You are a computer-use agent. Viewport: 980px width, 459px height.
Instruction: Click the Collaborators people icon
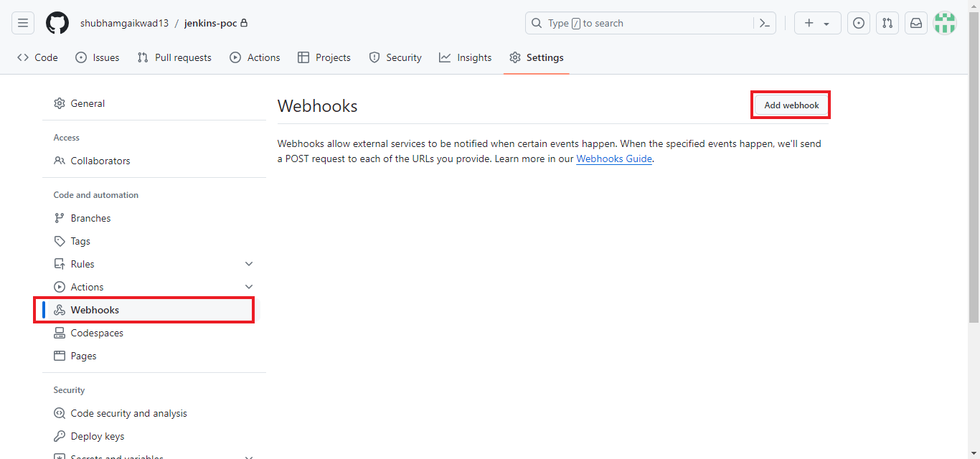60,161
